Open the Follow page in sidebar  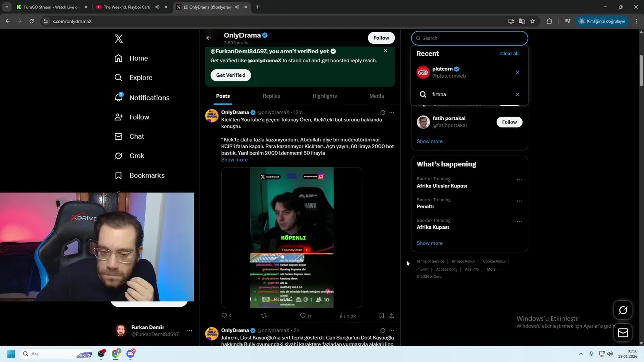pyautogui.click(x=132, y=117)
